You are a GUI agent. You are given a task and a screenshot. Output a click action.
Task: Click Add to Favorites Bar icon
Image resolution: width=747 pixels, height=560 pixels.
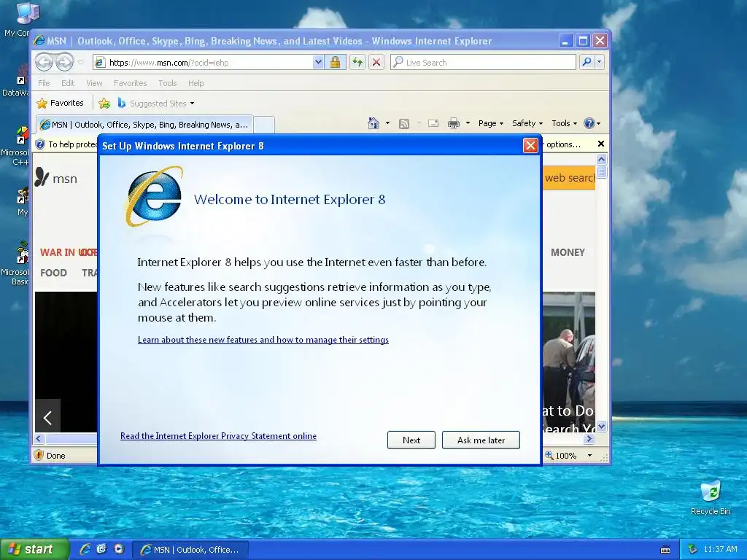pos(104,103)
